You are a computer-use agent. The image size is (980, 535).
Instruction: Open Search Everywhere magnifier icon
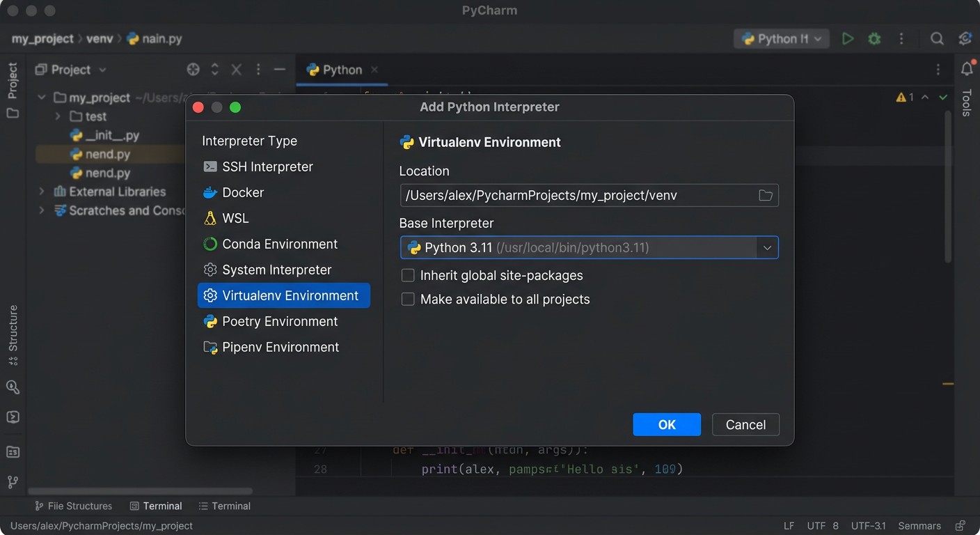(x=938, y=39)
